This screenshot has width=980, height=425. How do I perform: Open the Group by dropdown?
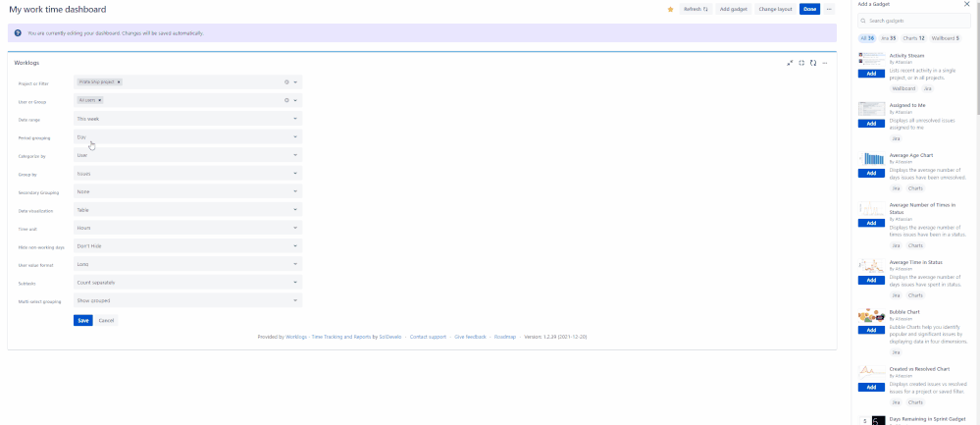click(x=187, y=173)
